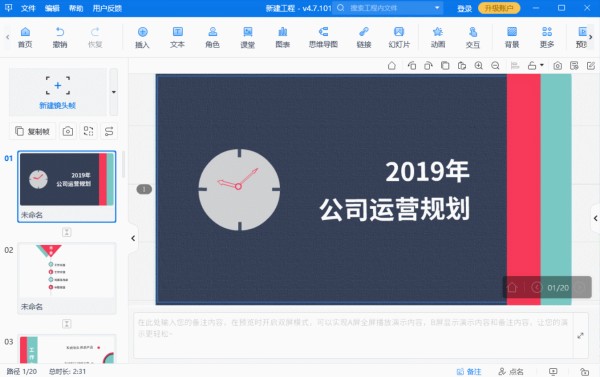Open the 课堂 classroom tool
Image resolution: width=600 pixels, height=377 pixels.
tap(248, 37)
